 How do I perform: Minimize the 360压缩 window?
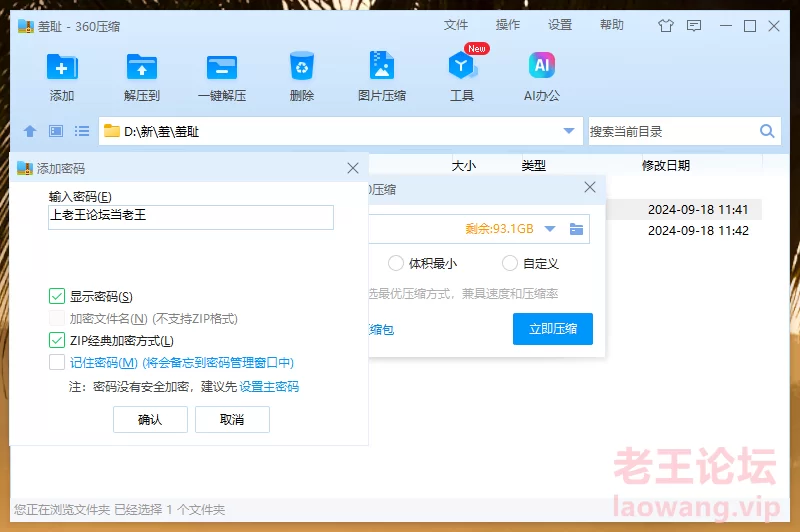(726, 26)
